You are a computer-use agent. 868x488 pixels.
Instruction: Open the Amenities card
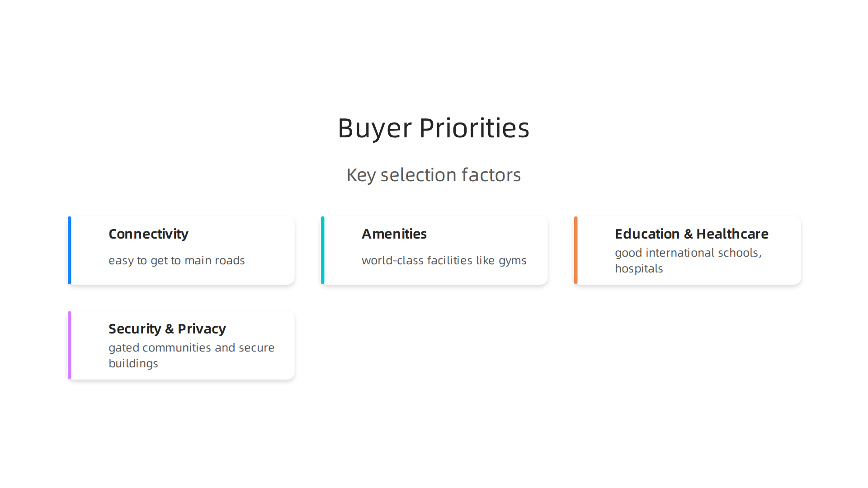point(434,250)
